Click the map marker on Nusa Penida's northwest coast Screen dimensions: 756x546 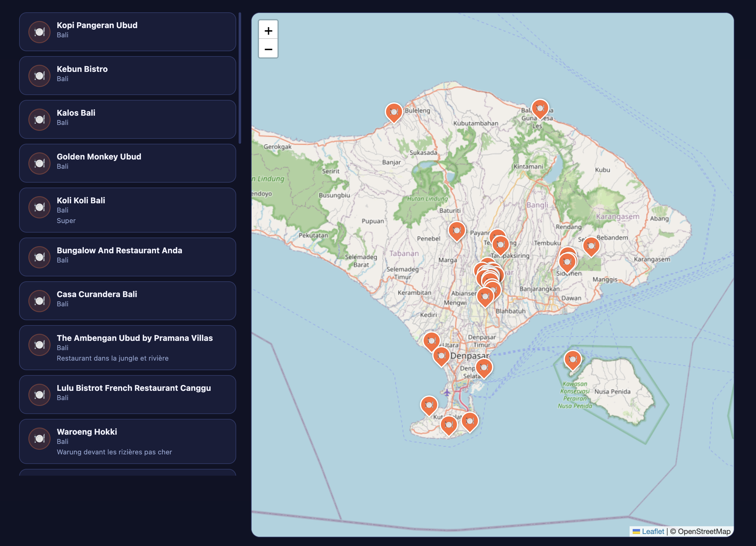[573, 360]
